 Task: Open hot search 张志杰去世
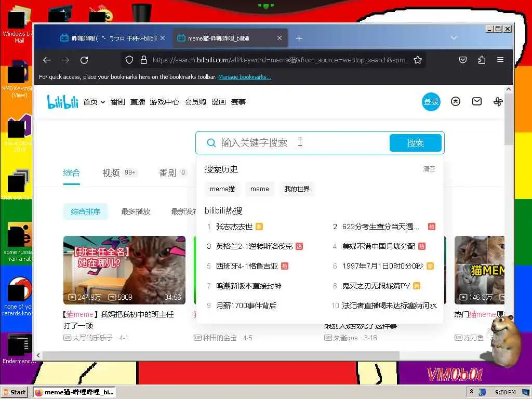[234, 227]
